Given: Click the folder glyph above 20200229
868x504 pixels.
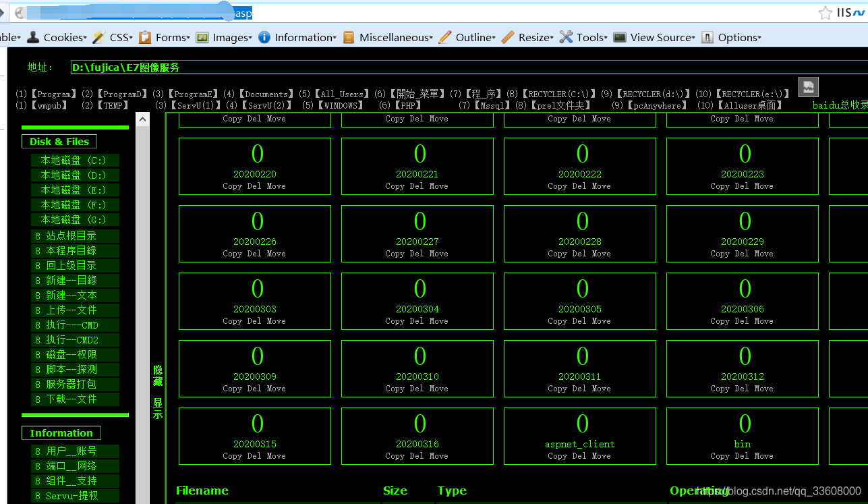Looking at the screenshot, I should coord(745,221).
